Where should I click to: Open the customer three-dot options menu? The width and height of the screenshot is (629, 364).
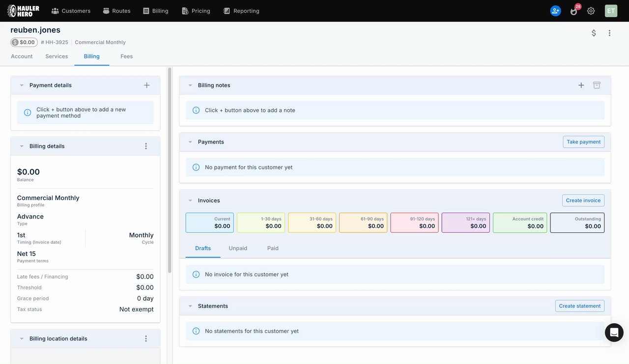coord(609,33)
